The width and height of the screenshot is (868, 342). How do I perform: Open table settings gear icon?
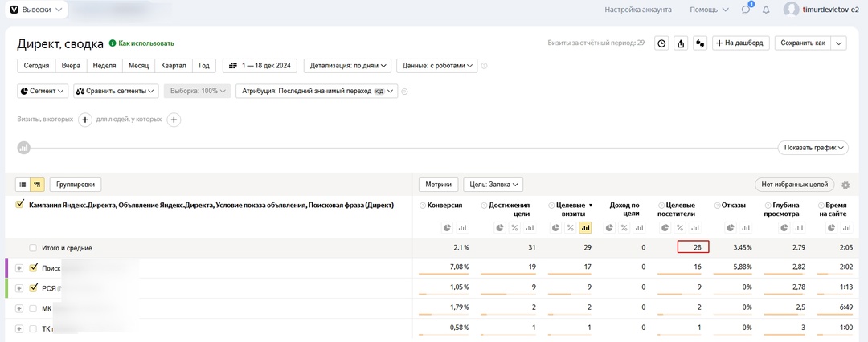[845, 185]
